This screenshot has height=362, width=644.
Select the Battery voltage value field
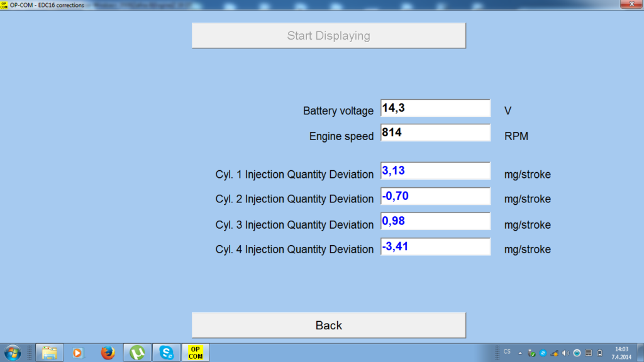pos(435,109)
